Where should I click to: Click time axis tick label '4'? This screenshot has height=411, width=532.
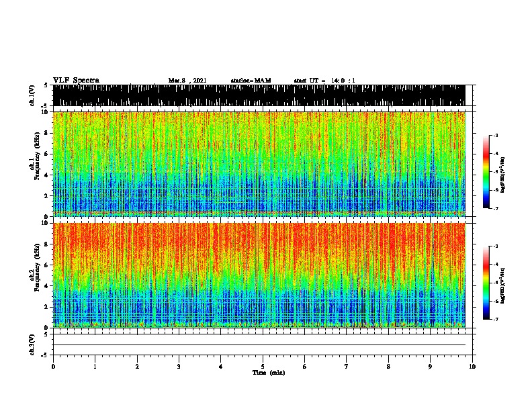point(221,367)
